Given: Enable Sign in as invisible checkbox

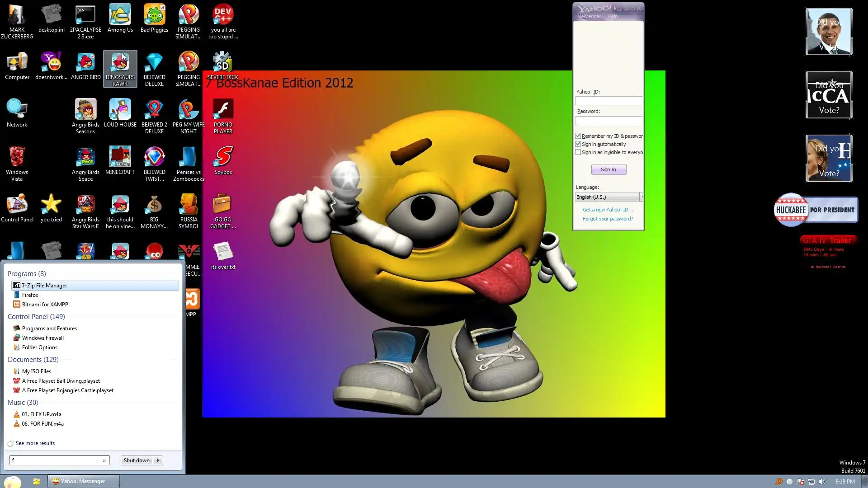Looking at the screenshot, I should click(578, 152).
